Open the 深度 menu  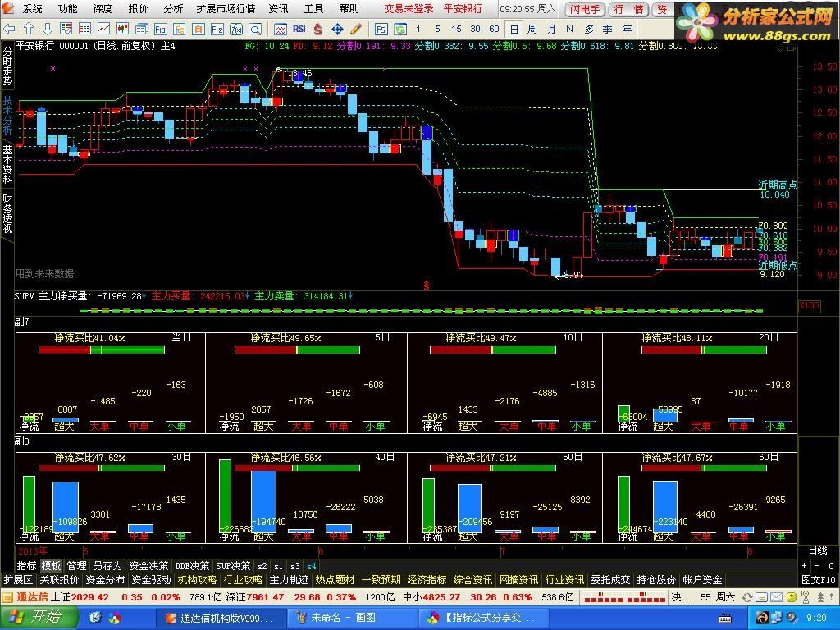pyautogui.click(x=103, y=8)
